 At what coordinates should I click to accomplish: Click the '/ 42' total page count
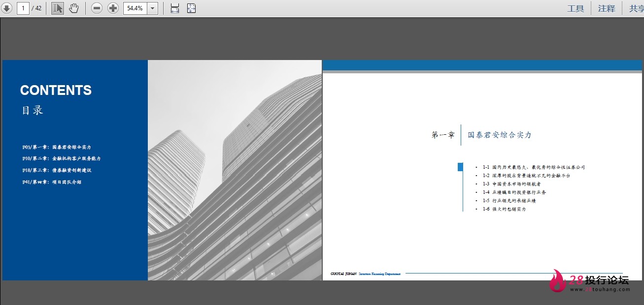tap(37, 8)
